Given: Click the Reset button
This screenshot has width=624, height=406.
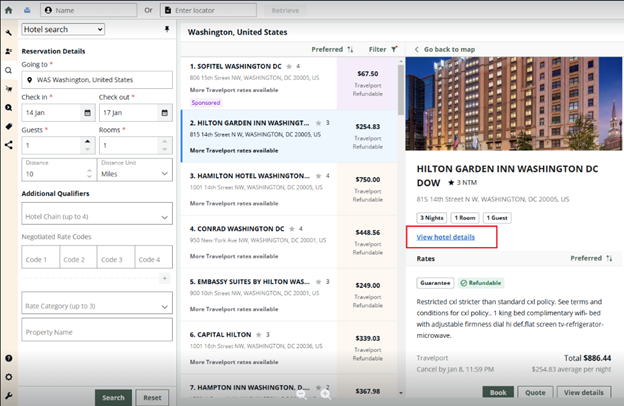Looking at the screenshot, I should tap(152, 398).
